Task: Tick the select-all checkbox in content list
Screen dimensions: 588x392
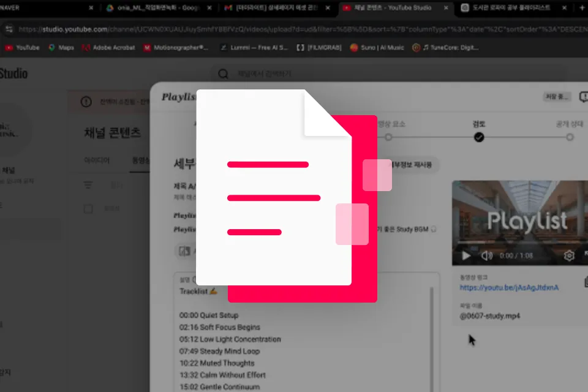Action: 88,209
